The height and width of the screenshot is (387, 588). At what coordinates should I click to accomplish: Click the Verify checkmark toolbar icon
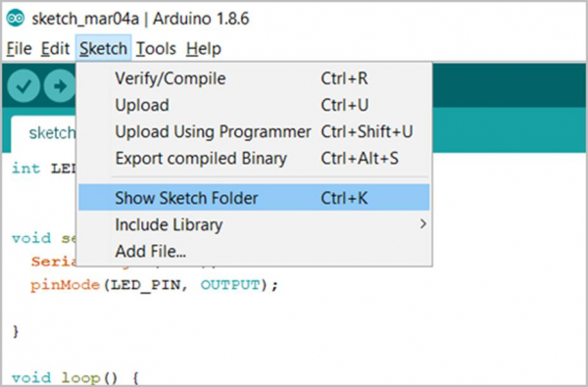(x=24, y=86)
